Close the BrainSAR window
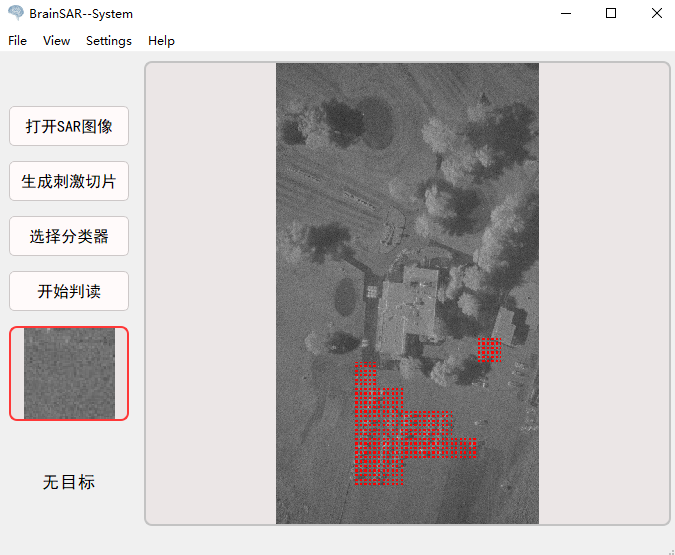 656,13
